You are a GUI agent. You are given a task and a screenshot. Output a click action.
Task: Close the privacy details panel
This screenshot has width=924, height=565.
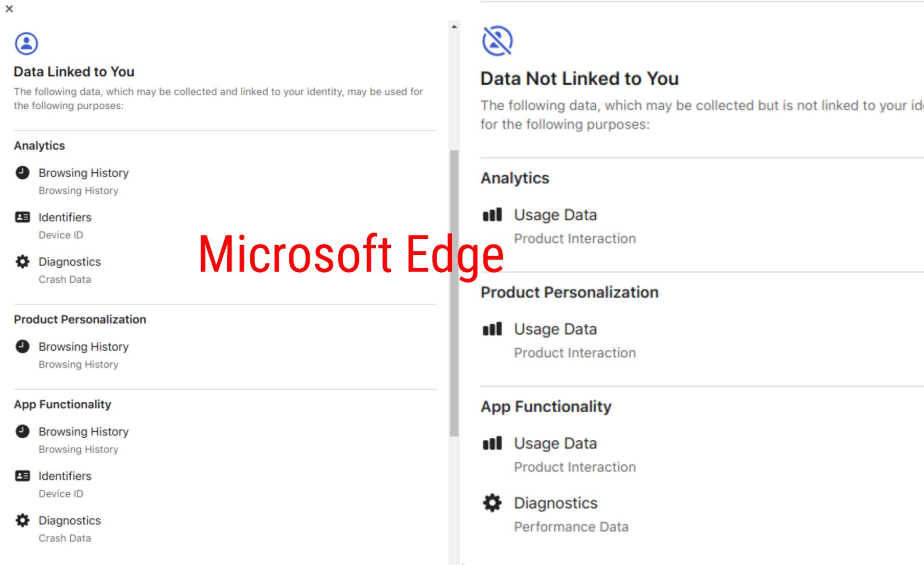coord(9,9)
